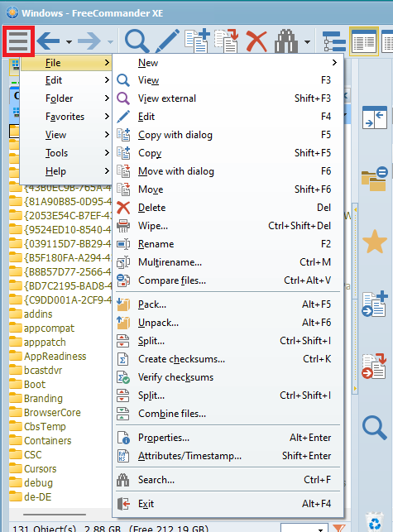Viewport: 393px width, 532px height.
Task: Select the AppReadiness folder
Action: pos(48,357)
